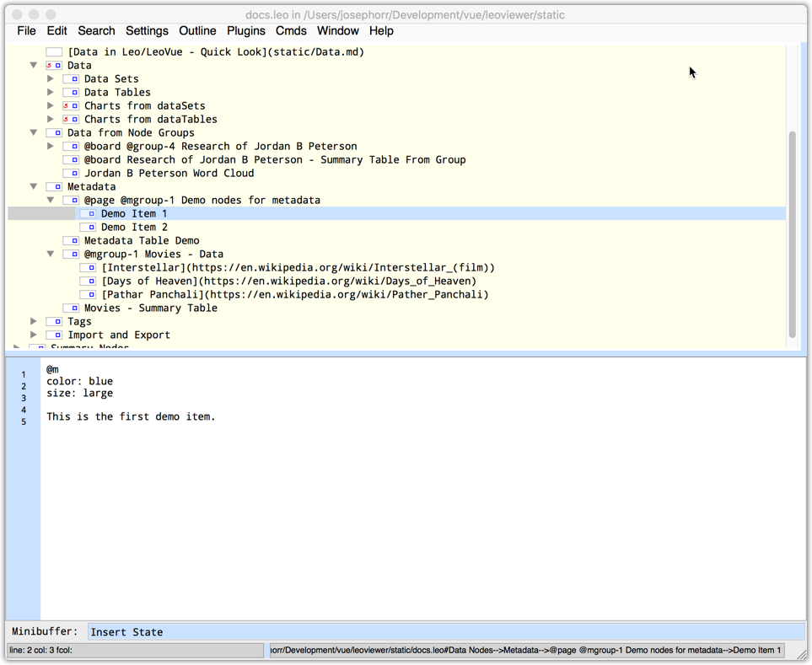Open the Window menu

point(338,31)
